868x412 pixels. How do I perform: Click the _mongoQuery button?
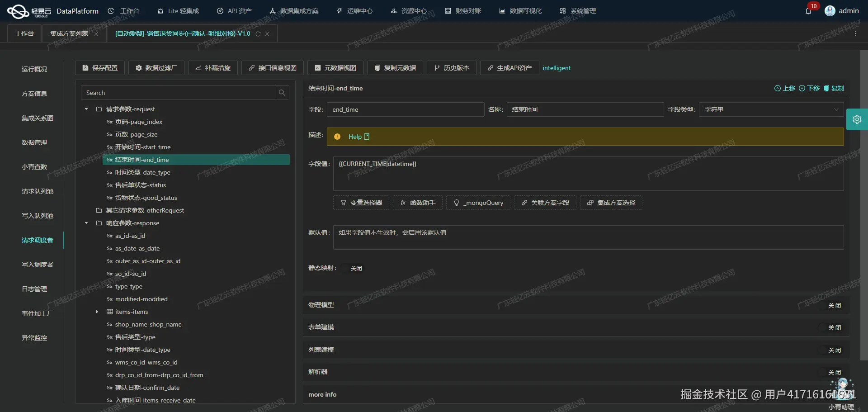point(478,203)
